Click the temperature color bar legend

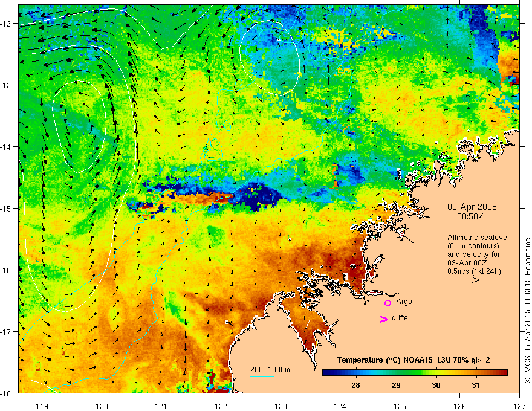tap(415, 373)
